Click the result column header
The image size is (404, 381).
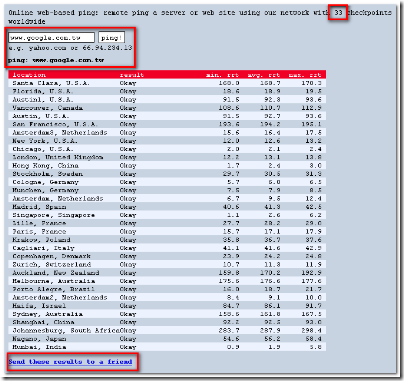[132, 75]
